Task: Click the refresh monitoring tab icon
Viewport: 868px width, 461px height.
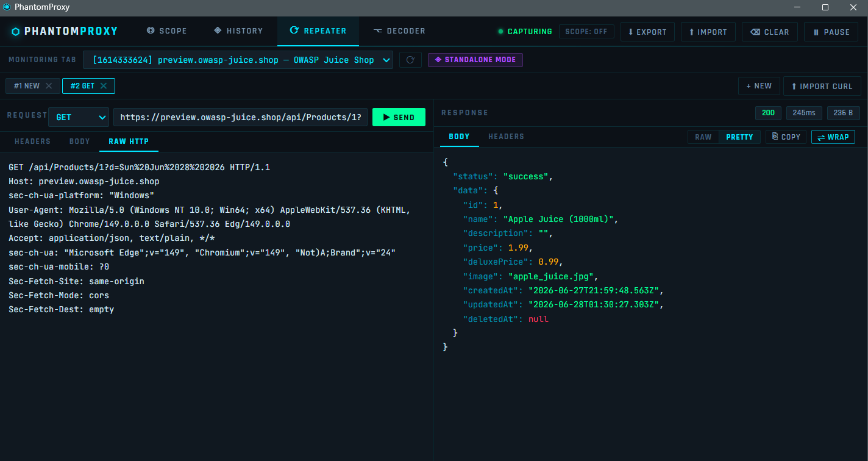Action: pos(410,60)
